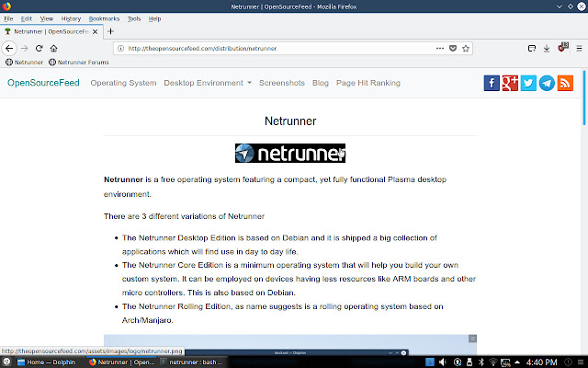
Task: Save page to Pocket
Action: click(x=453, y=48)
